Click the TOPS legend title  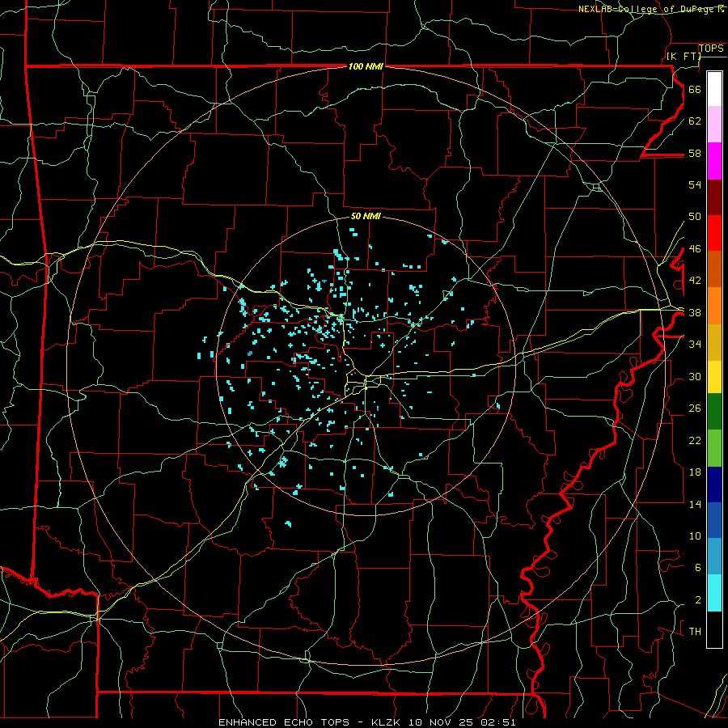(711, 49)
